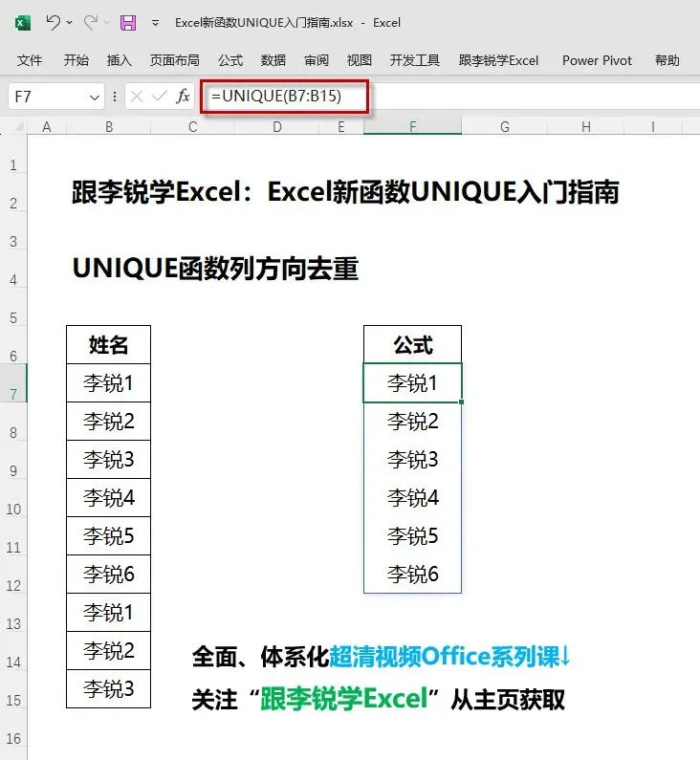The height and width of the screenshot is (760, 700).
Task: Click cell B9 containing 李锐3
Action: (109, 460)
